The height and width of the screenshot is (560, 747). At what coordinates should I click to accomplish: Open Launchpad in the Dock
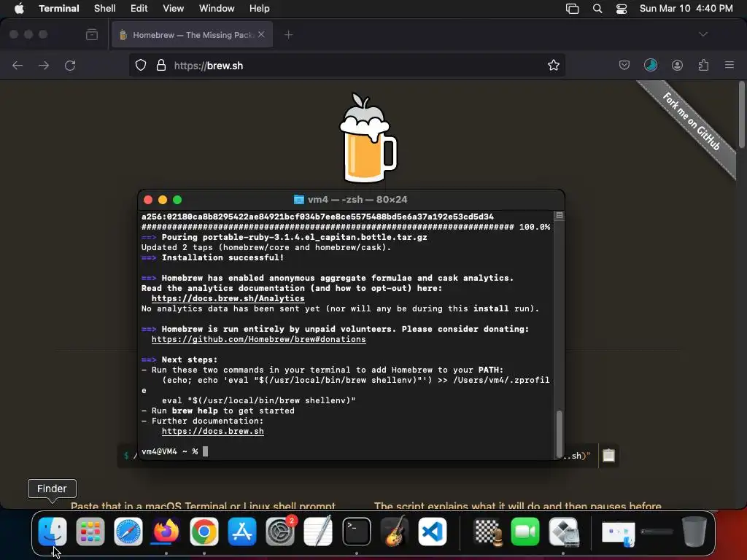[90, 532]
